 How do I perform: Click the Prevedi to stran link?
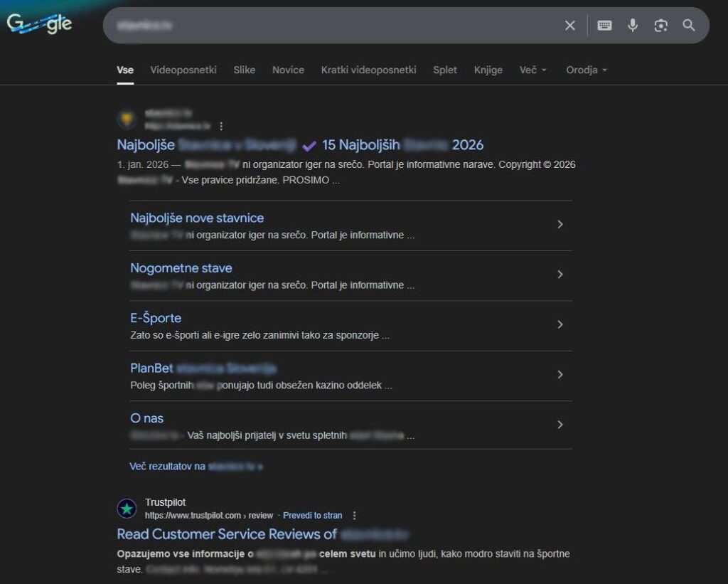(x=313, y=515)
